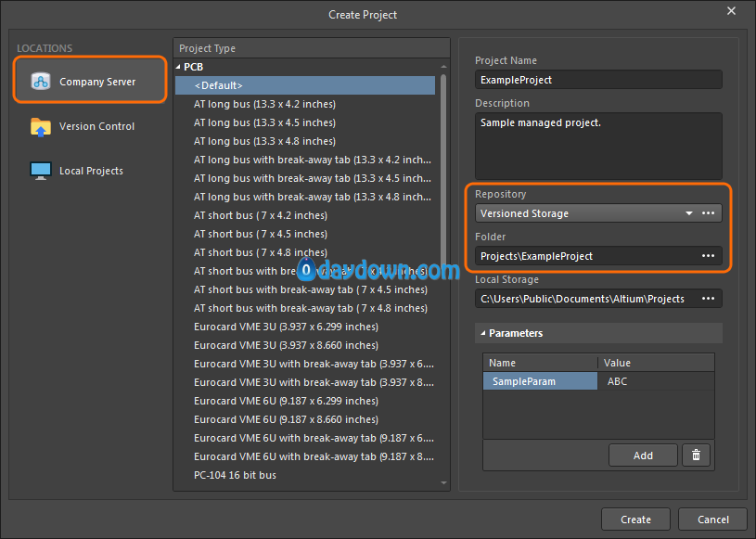The width and height of the screenshot is (756, 539).
Task: Collapse the Parameters section
Action: 482,333
